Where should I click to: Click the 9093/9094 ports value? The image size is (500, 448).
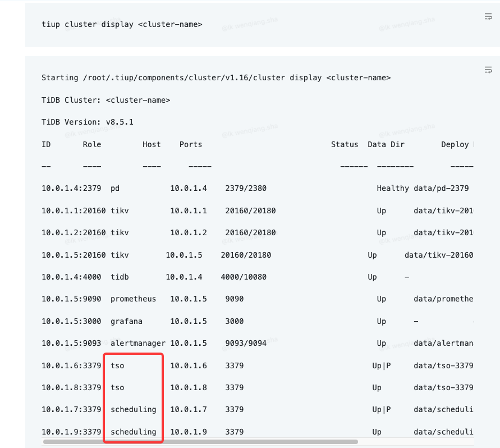pos(246,343)
